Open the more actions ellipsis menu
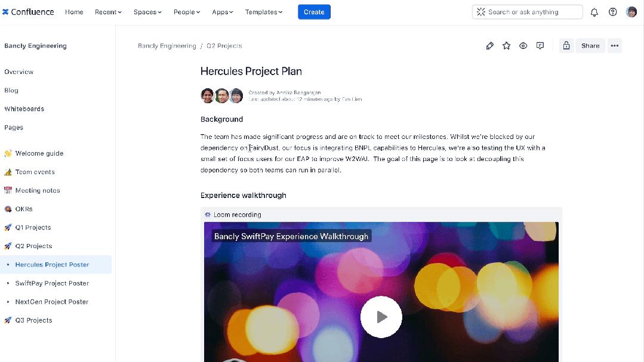This screenshot has height=362, width=644. (x=615, y=45)
